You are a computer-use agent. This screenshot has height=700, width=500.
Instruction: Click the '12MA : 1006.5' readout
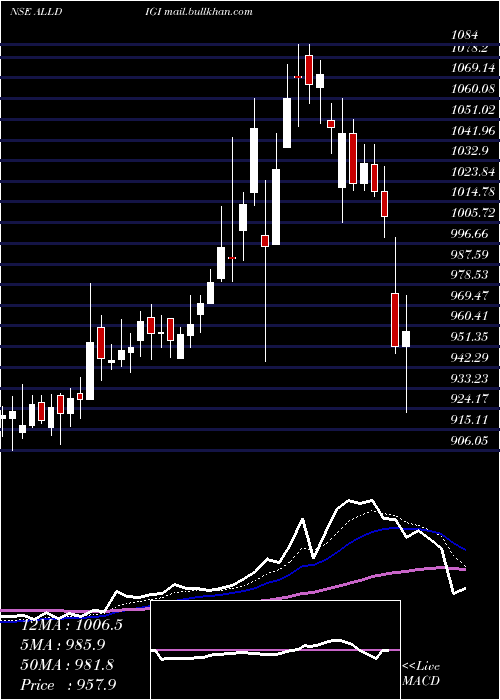tap(72, 624)
